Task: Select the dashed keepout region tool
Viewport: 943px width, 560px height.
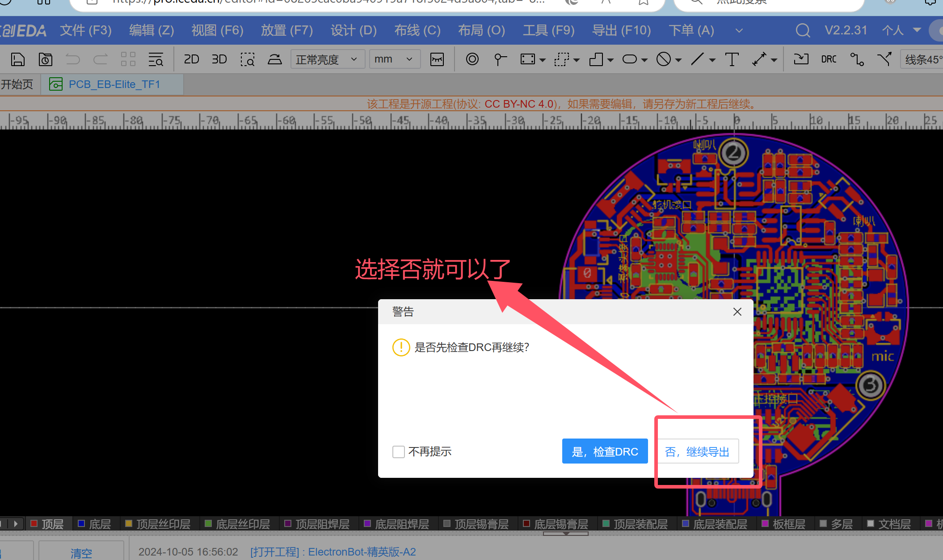Action: 562,59
